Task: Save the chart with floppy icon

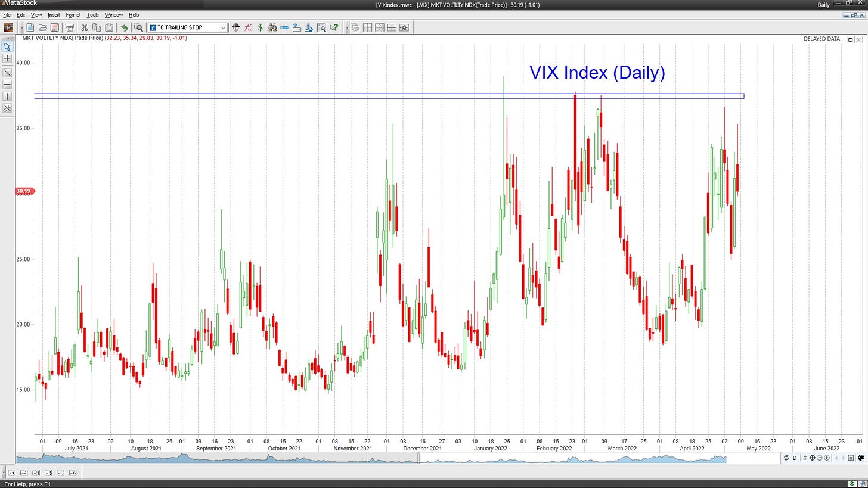Action: point(55,27)
